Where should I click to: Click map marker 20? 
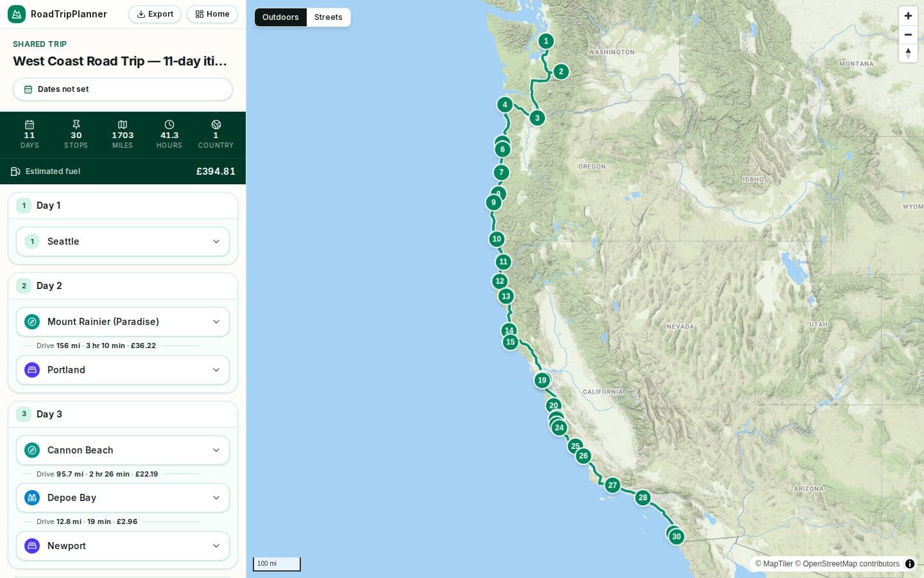pos(554,405)
